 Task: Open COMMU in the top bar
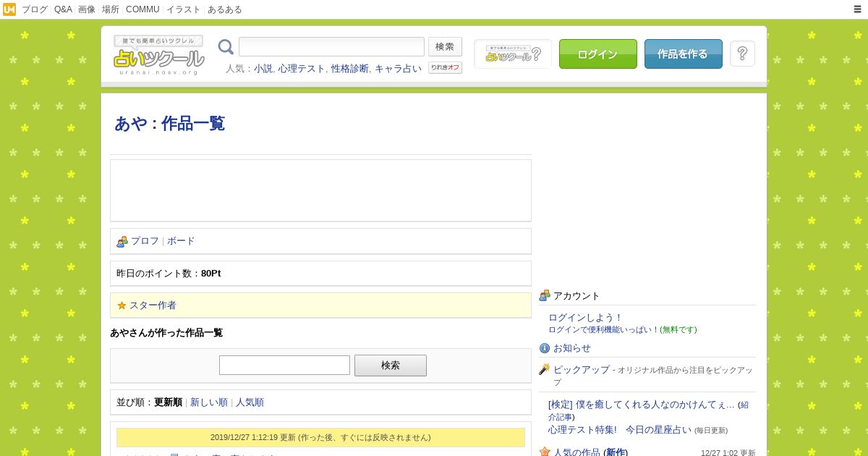(x=142, y=9)
